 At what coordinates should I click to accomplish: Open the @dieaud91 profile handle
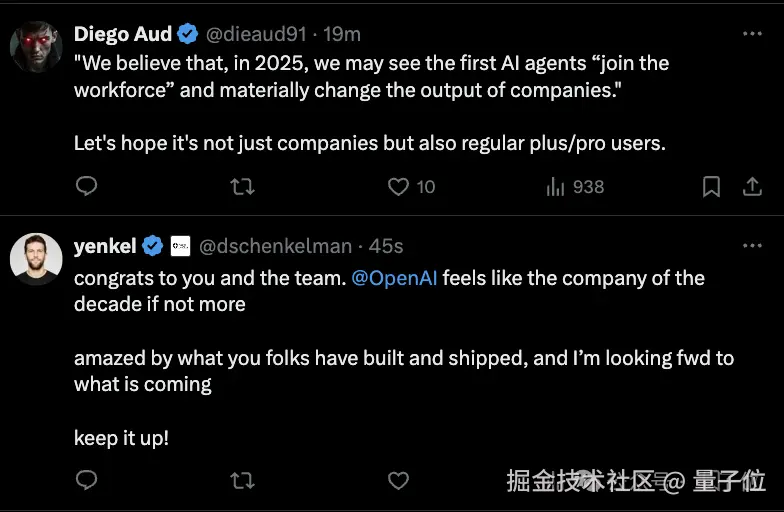[253, 34]
